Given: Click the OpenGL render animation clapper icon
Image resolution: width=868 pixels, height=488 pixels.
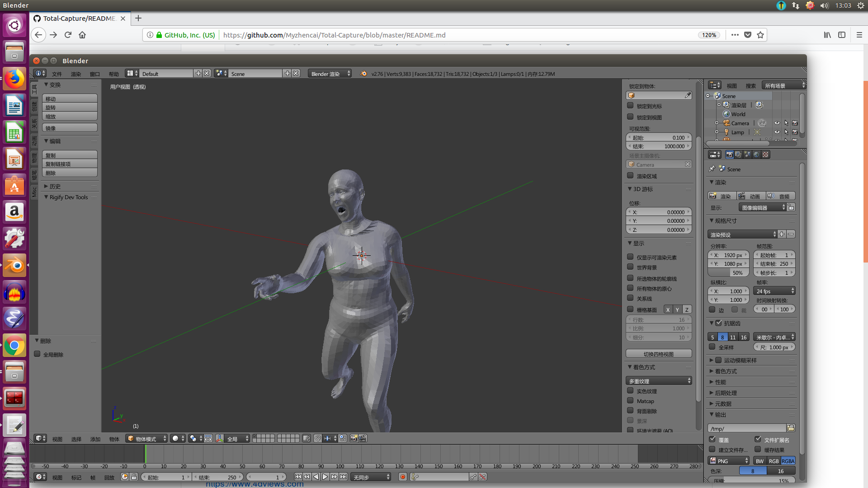Looking at the screenshot, I should [x=363, y=438].
